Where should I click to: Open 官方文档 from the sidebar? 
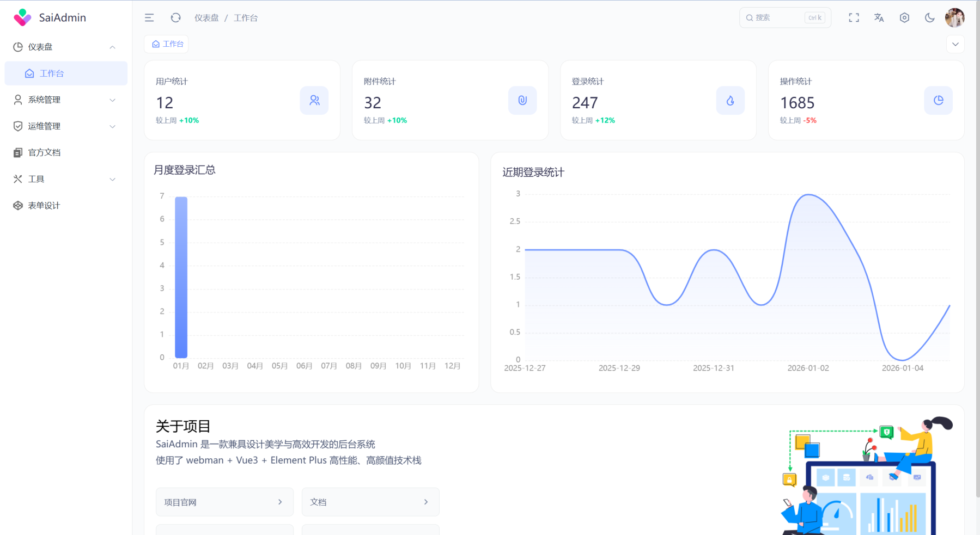(45, 153)
